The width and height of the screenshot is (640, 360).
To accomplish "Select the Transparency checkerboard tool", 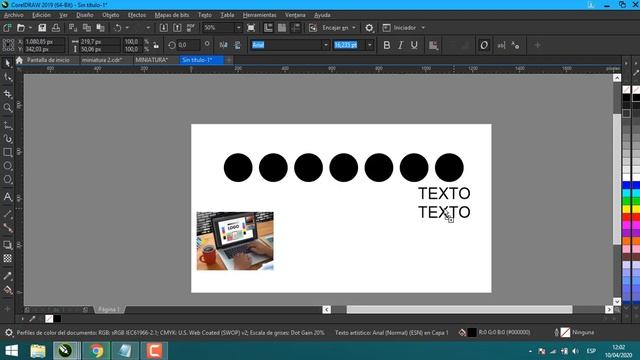I will click(7, 258).
